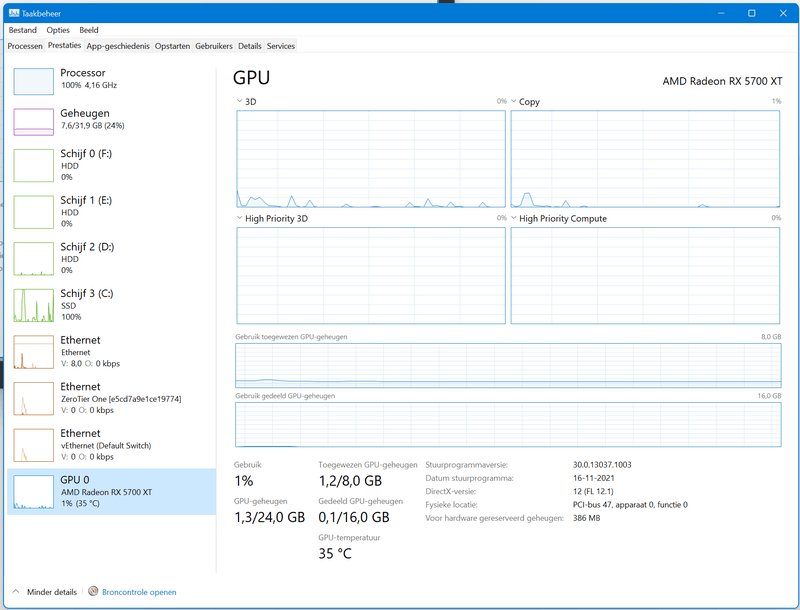Open the Opties menu
This screenshot has height=610, width=800.
(58, 30)
